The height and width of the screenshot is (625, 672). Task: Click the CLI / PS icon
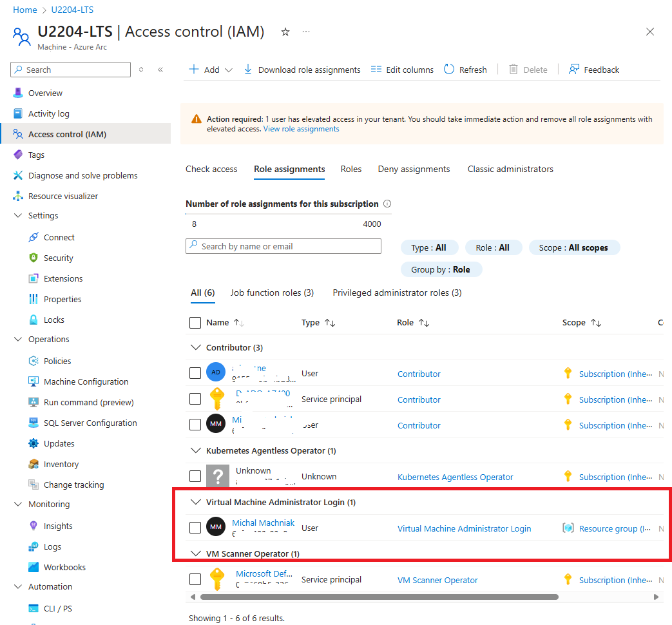[x=34, y=608]
